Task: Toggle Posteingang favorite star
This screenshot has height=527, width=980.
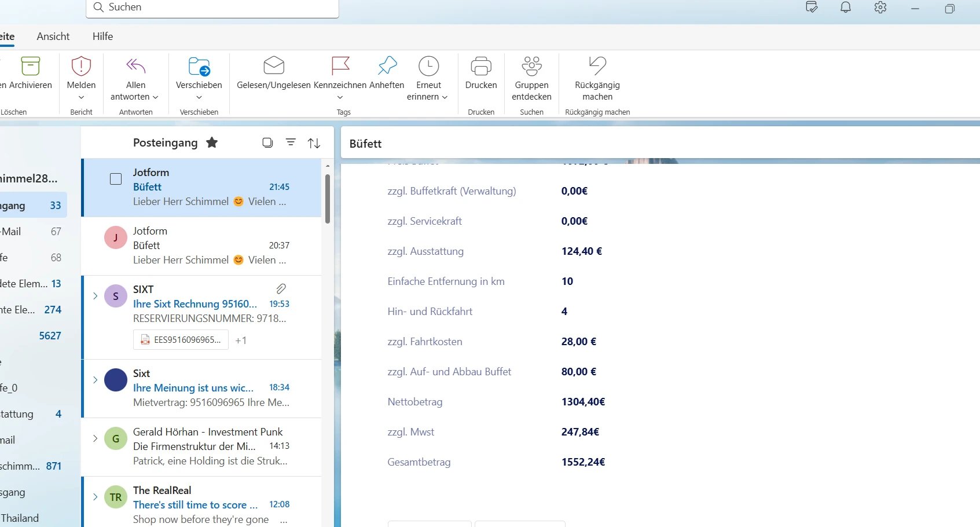Action: tap(212, 142)
